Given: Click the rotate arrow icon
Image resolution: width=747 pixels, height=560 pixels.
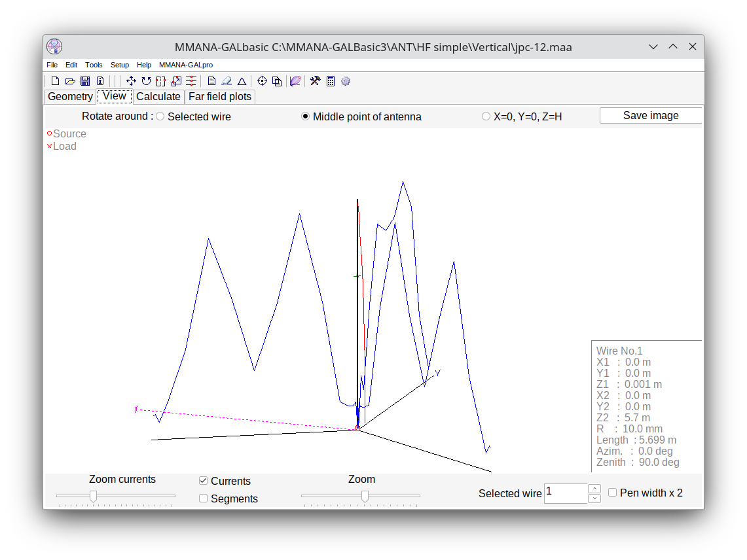Looking at the screenshot, I should [146, 81].
